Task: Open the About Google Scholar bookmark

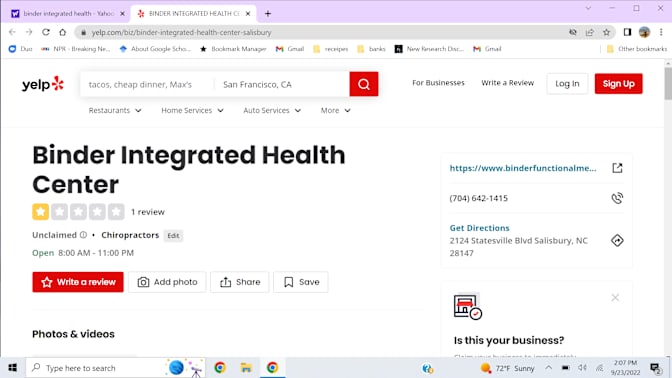Action: coord(155,49)
